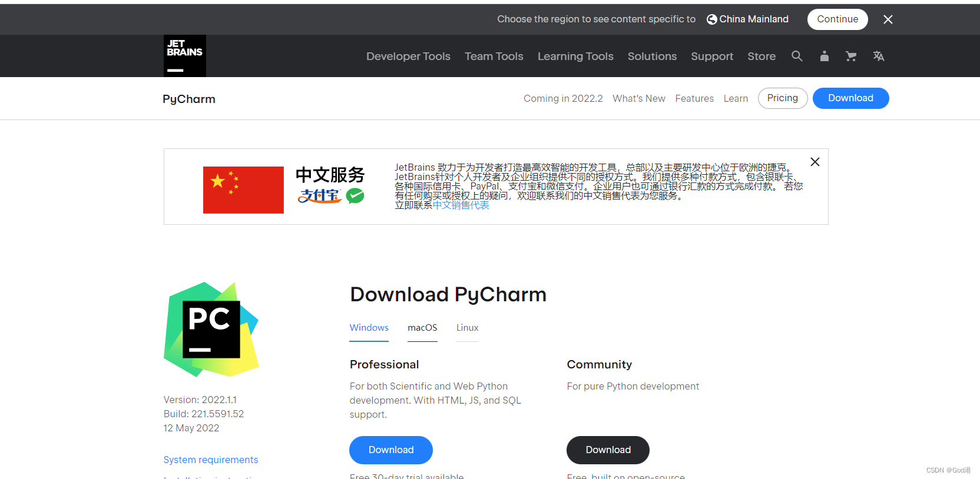
Task: Open the Support menu
Action: pyautogui.click(x=712, y=56)
